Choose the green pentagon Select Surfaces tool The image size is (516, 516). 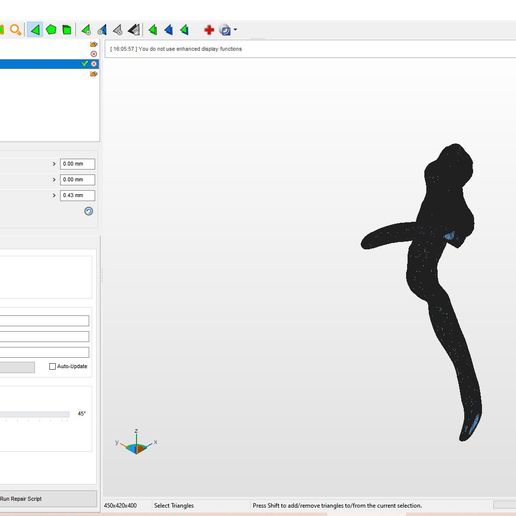pyautogui.click(x=51, y=30)
